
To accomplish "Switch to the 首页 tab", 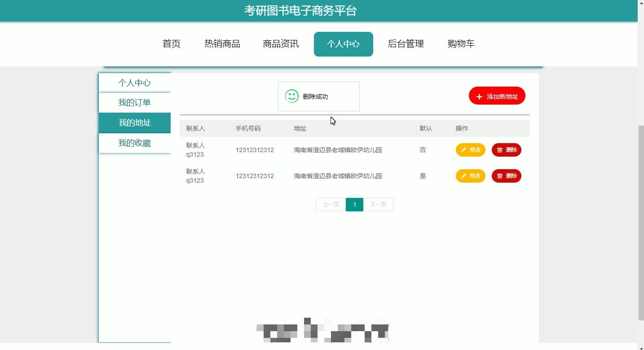I will click(x=171, y=44).
